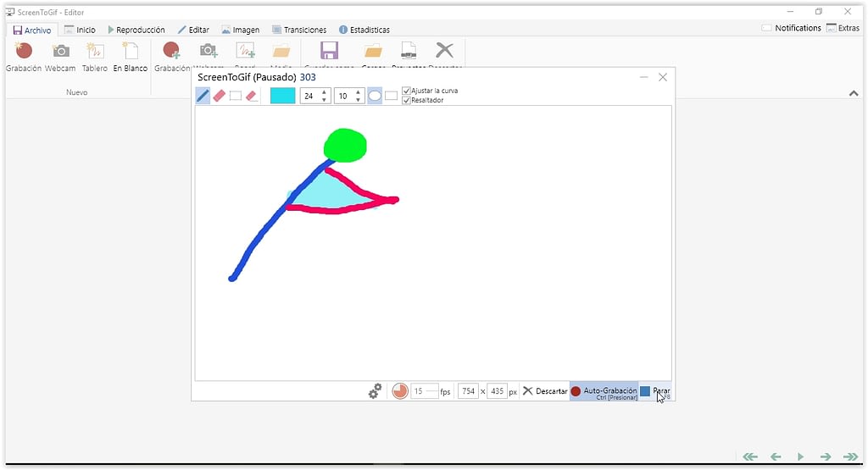Open the cyan pen color picker

click(x=282, y=96)
